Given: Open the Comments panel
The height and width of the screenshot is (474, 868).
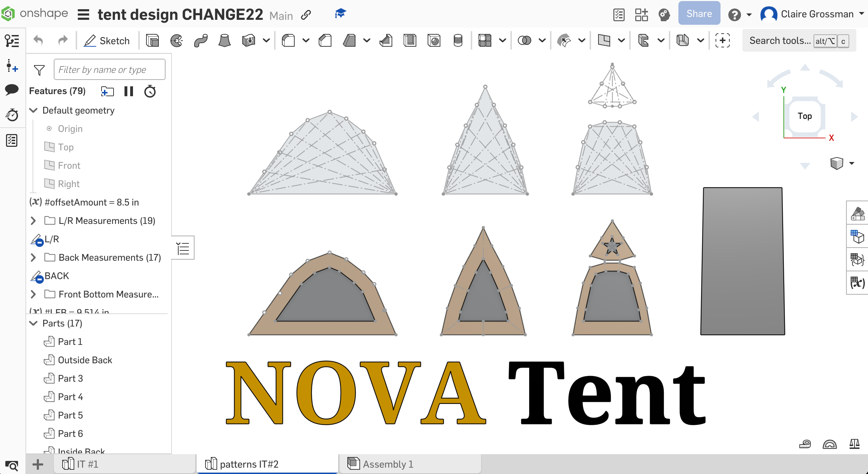Looking at the screenshot, I should [x=12, y=89].
